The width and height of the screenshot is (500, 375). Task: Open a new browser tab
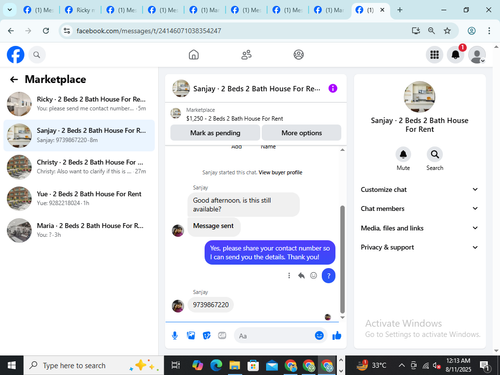coord(400,10)
